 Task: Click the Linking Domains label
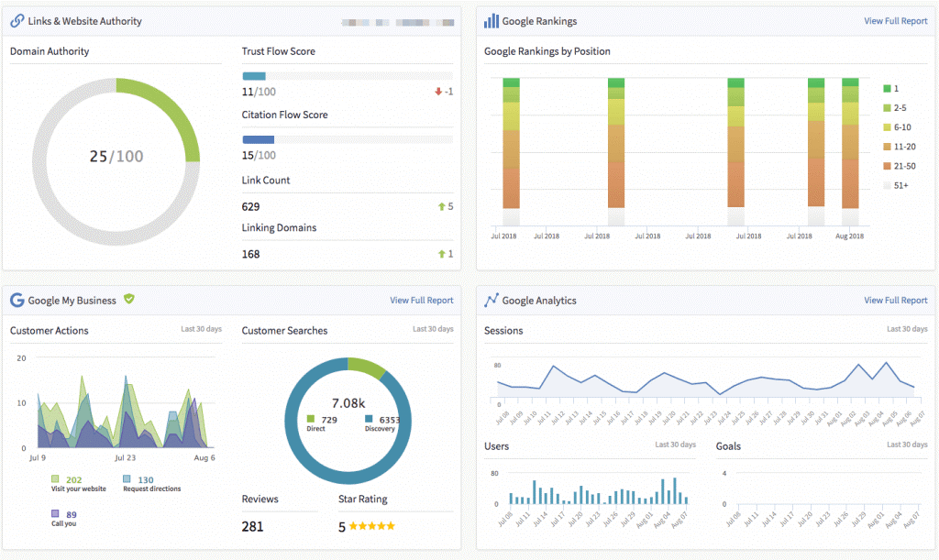coord(279,227)
